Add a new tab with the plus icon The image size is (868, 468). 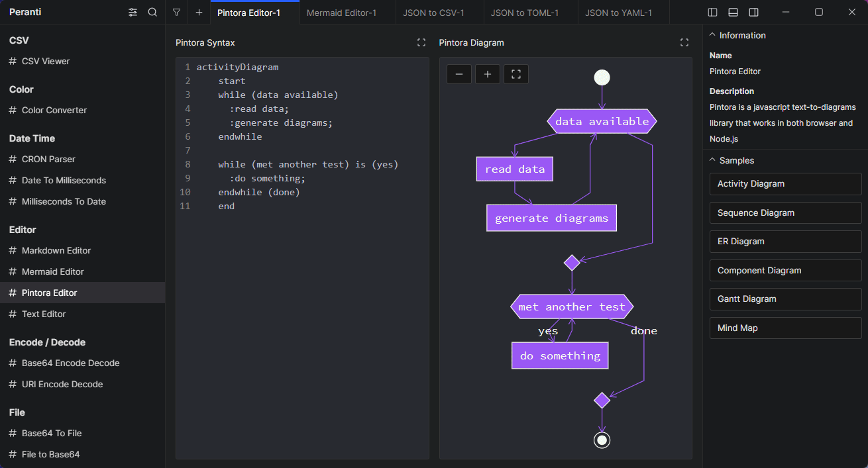tap(199, 12)
